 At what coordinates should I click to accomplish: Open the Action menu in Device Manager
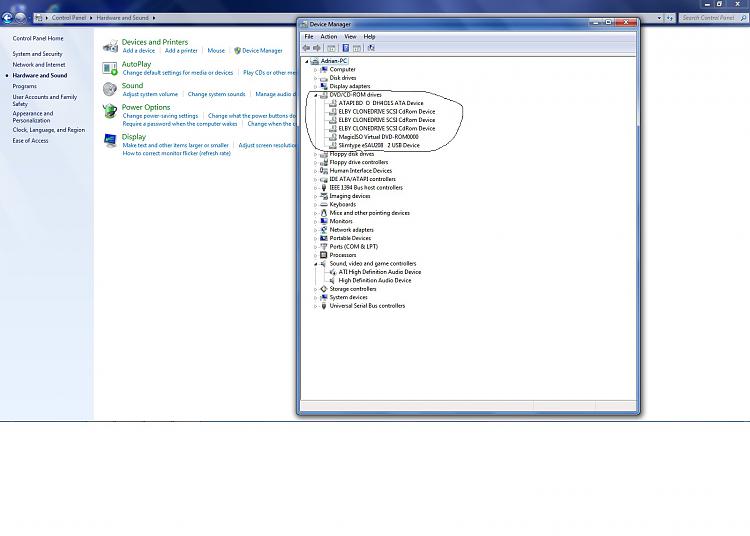click(x=329, y=36)
